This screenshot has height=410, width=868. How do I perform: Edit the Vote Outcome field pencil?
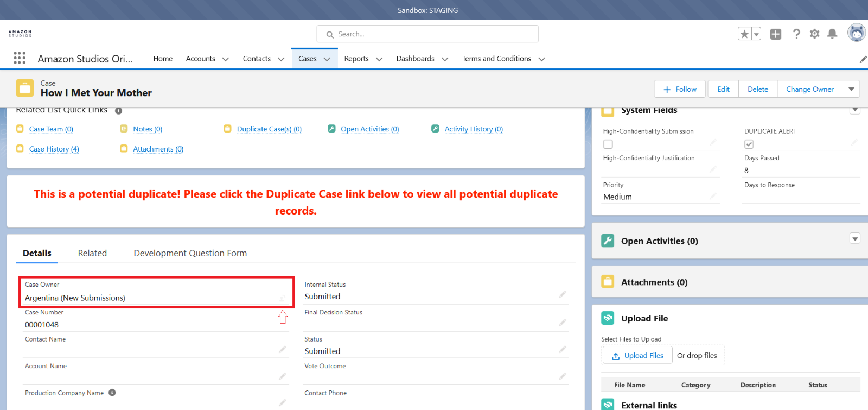pyautogui.click(x=563, y=376)
